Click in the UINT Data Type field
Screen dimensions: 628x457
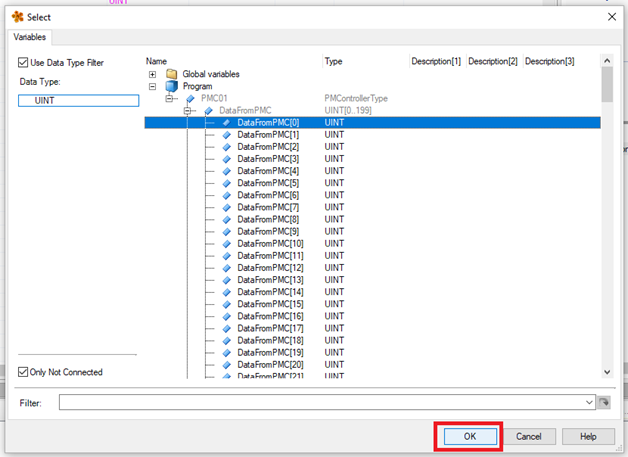click(78, 100)
